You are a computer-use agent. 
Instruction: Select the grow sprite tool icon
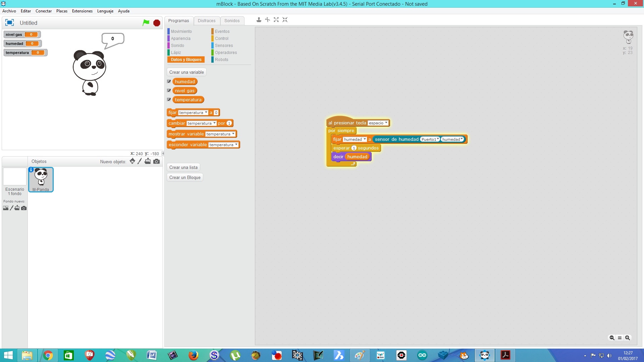click(276, 20)
